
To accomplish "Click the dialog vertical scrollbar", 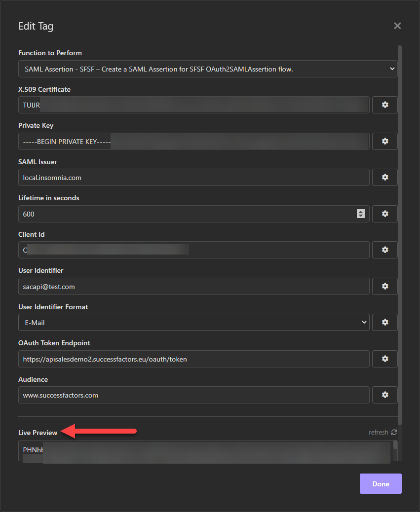I will point(399,235).
